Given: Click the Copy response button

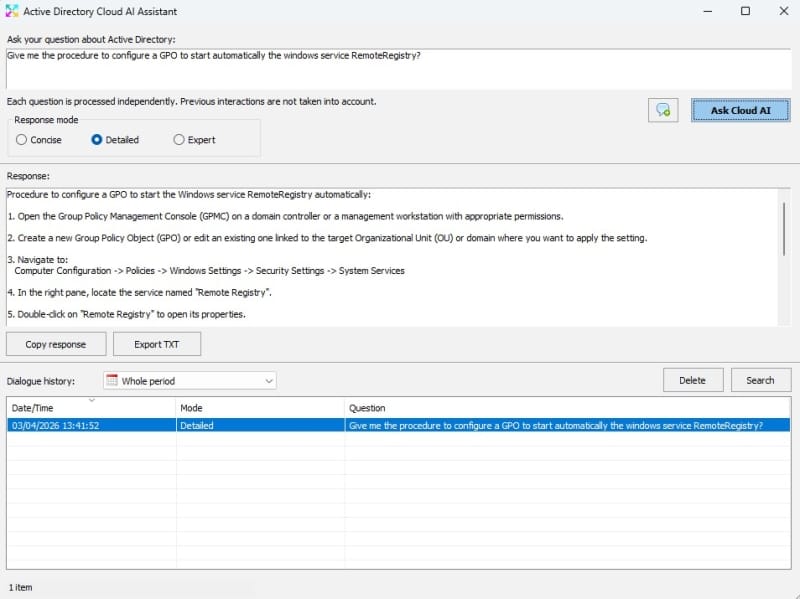Looking at the screenshot, I should coord(55,344).
